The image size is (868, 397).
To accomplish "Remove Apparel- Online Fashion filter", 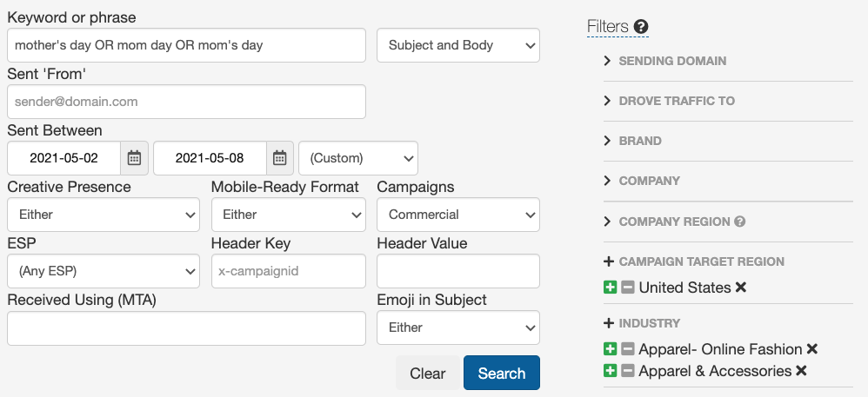I will [x=811, y=349].
